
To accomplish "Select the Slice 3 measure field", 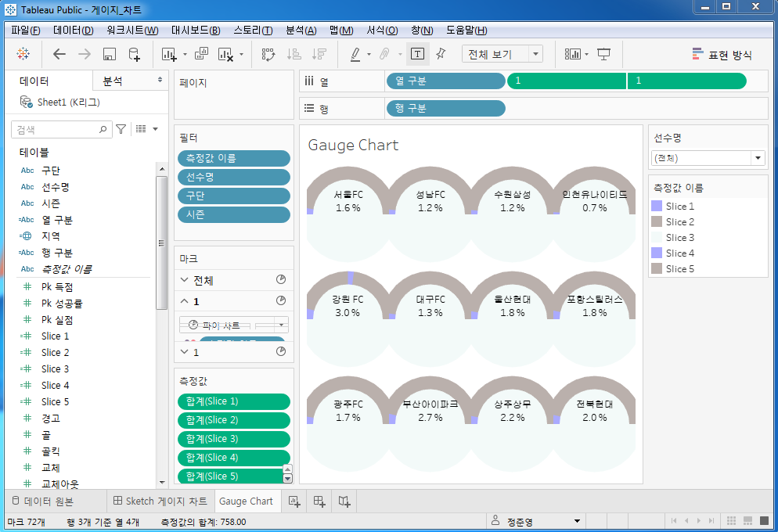I will click(55, 369).
